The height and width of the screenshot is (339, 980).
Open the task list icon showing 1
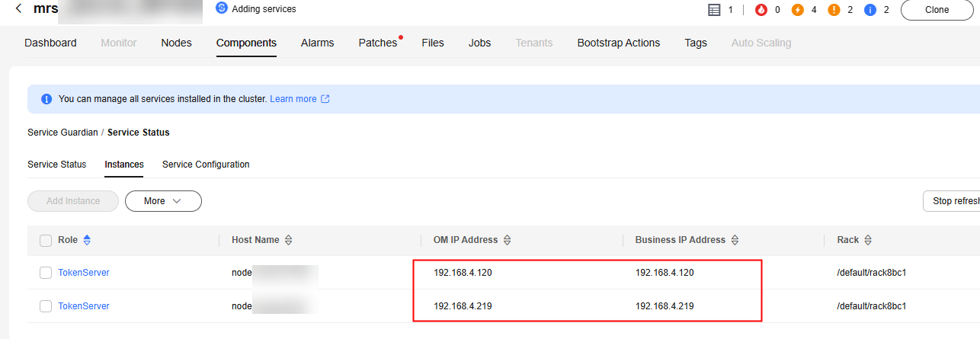click(x=714, y=10)
